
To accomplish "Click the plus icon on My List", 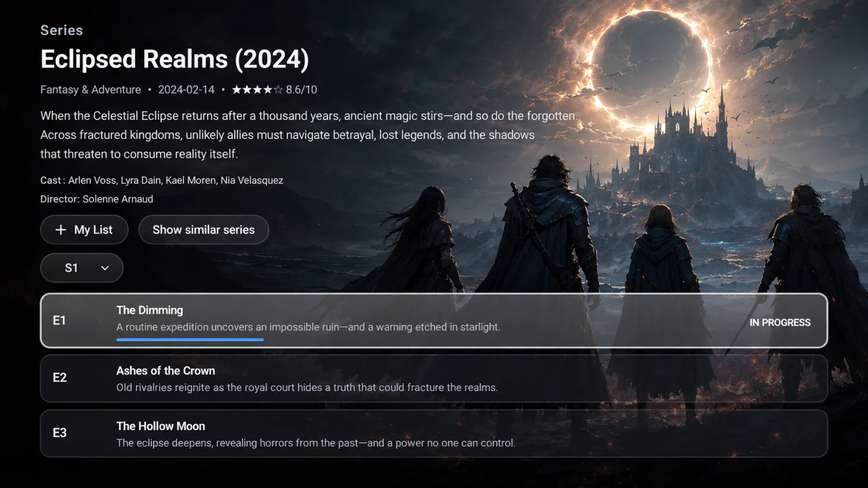I will tap(61, 230).
